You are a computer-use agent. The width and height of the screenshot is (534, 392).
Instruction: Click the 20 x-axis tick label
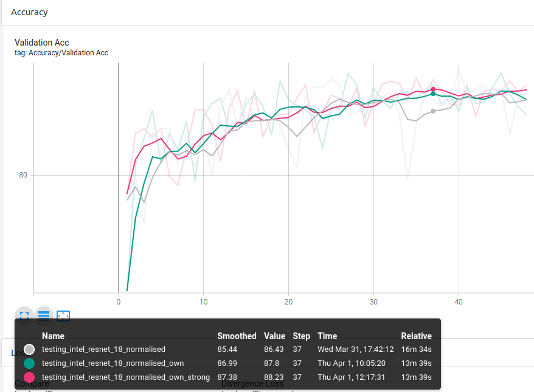coord(288,301)
